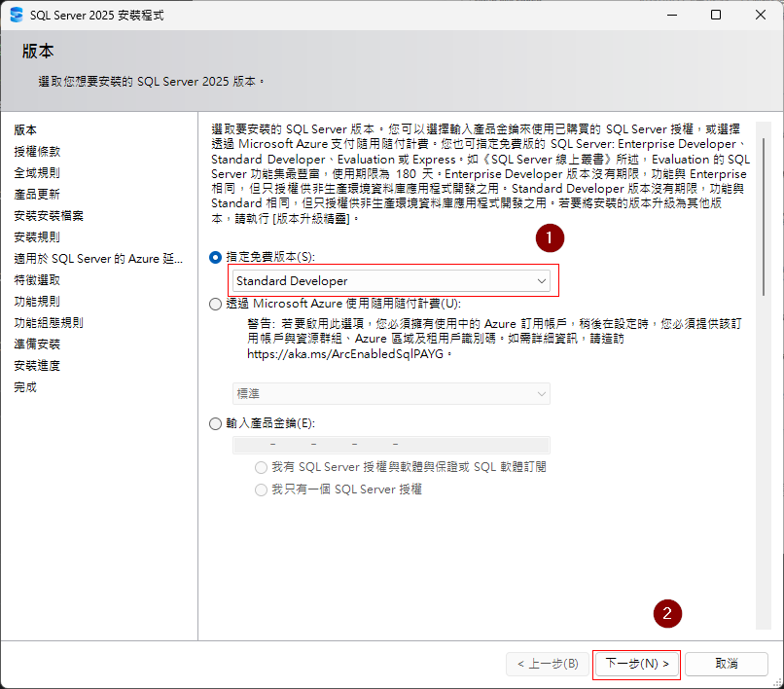
Task: Click the < 上一步(B) button
Action: (x=548, y=664)
